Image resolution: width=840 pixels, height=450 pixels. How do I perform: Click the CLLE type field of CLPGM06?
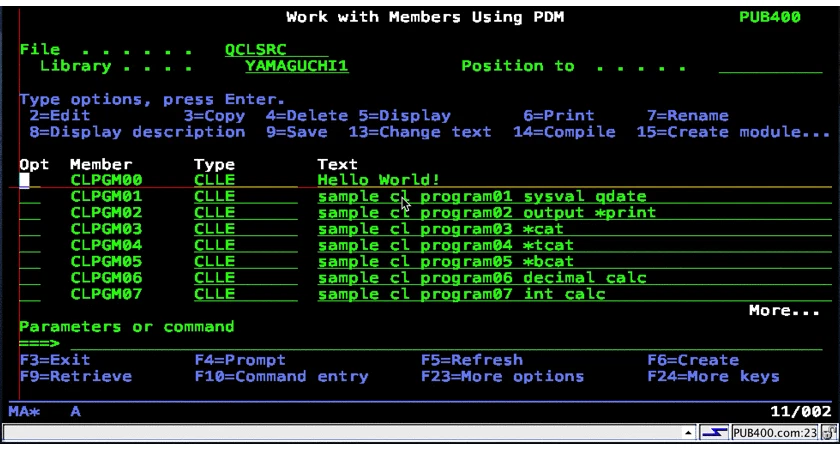click(246, 278)
